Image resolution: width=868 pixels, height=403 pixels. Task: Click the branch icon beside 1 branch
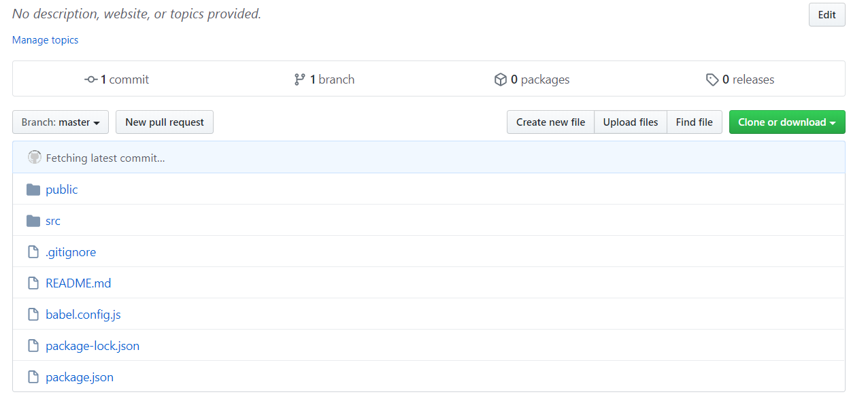(x=299, y=80)
